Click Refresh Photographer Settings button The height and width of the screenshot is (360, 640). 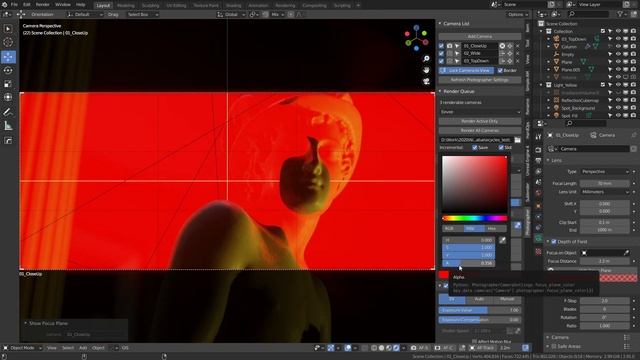point(480,80)
